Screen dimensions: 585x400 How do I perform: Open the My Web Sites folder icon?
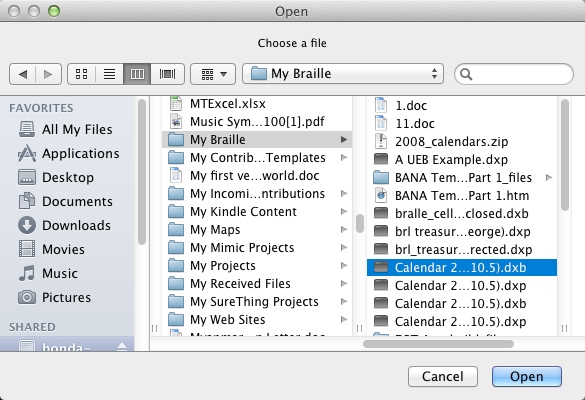click(176, 319)
